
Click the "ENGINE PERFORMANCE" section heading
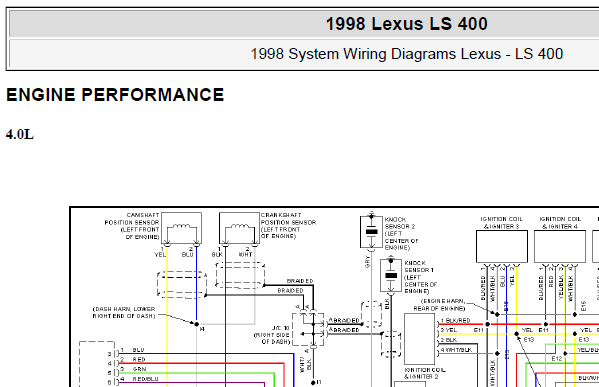[x=115, y=95]
